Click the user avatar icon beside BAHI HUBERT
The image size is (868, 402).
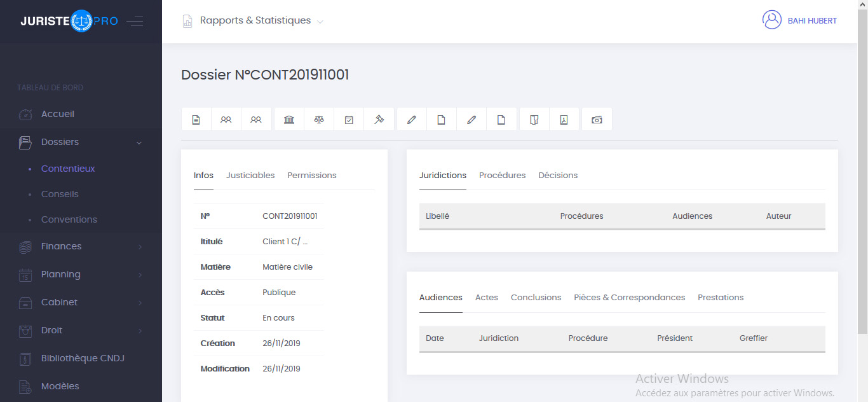pyautogui.click(x=771, y=20)
